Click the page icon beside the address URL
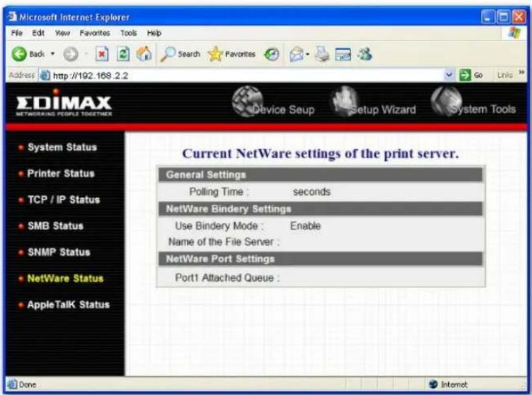Image resolution: width=532 pixels, height=395 pixels. (x=45, y=75)
